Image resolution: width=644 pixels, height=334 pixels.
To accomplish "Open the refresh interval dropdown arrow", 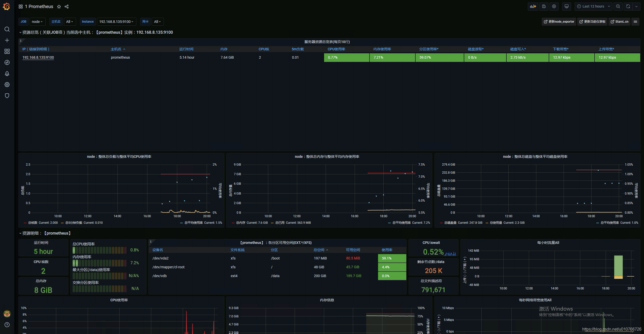I will tap(636, 7).
